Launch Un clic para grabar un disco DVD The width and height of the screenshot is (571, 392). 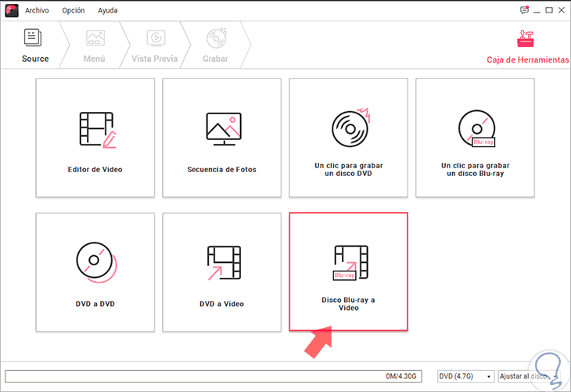(349, 138)
